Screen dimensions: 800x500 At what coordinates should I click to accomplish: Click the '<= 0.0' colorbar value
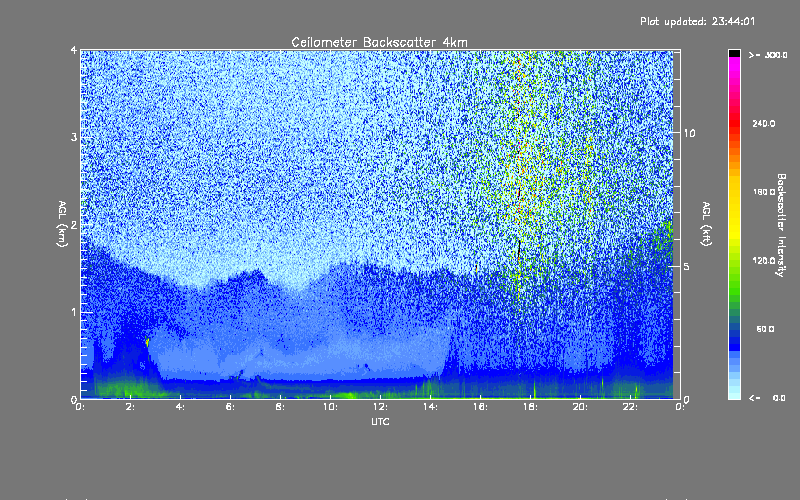pyautogui.click(x=768, y=397)
